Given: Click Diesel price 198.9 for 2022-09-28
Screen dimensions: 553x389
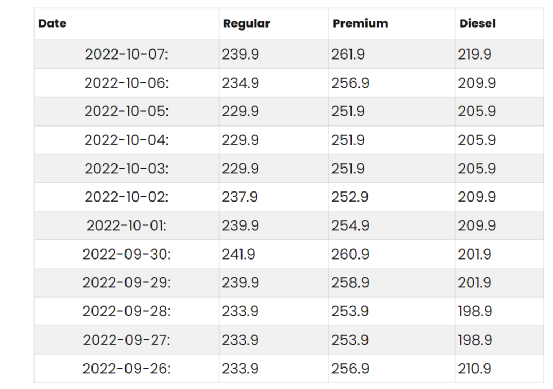Looking at the screenshot, I should tap(475, 311).
